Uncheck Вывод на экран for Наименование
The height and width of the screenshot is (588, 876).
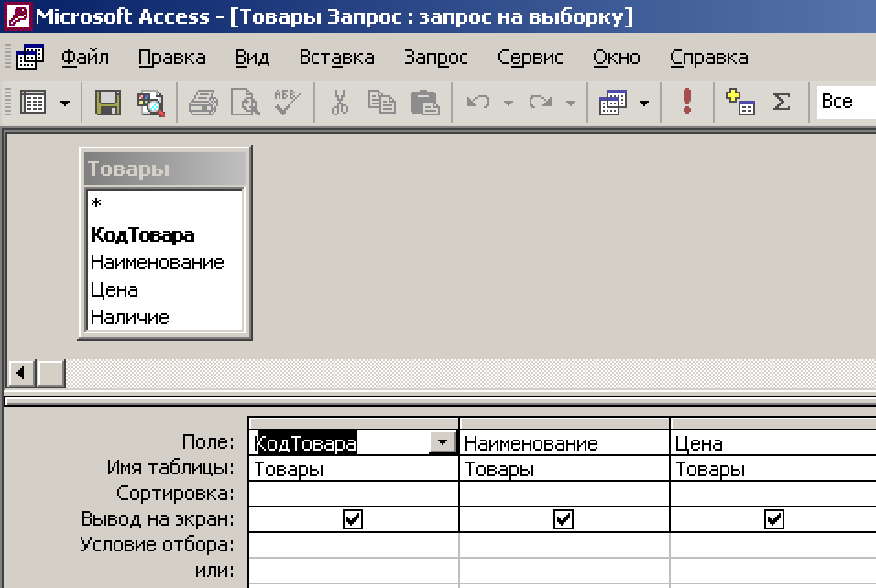coord(564,519)
